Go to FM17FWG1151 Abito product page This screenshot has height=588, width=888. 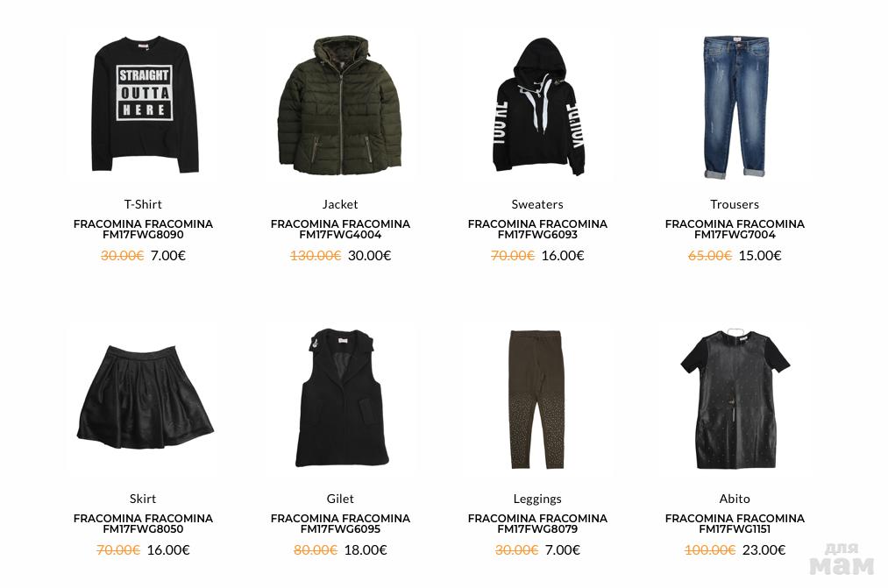click(735, 523)
